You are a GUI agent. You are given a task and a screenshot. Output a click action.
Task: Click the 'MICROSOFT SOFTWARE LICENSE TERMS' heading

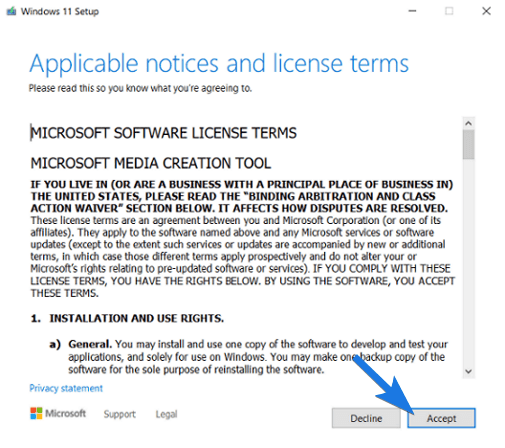tap(163, 133)
